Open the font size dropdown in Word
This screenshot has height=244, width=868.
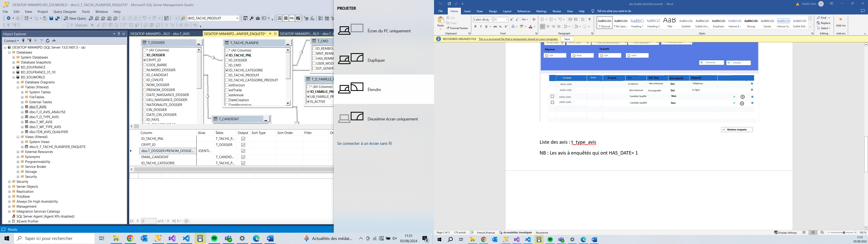[507, 20]
